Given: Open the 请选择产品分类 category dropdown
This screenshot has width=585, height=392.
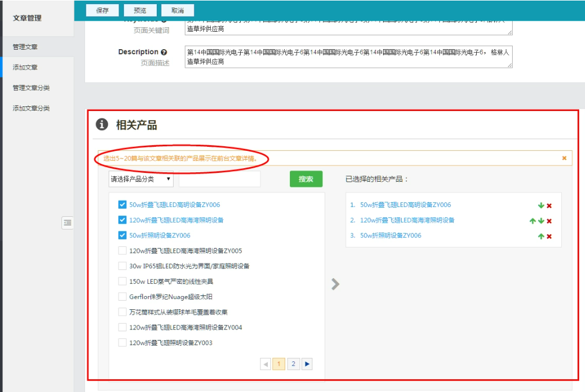Looking at the screenshot, I should [141, 179].
